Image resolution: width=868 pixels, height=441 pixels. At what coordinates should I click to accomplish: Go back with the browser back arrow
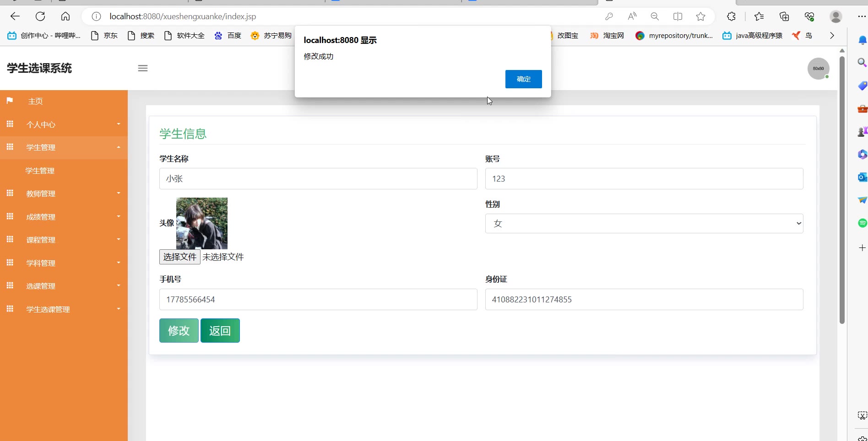[15, 16]
